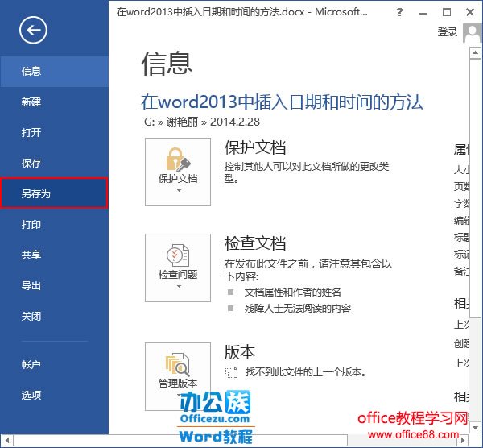
Task: Select 新建 in the left sidebar
Action: click(x=54, y=102)
